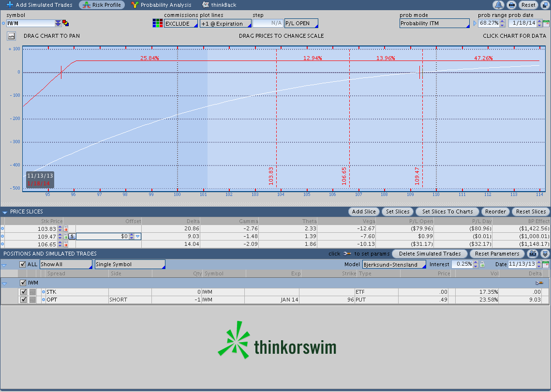Collapse the IWM positions group

[4, 284]
